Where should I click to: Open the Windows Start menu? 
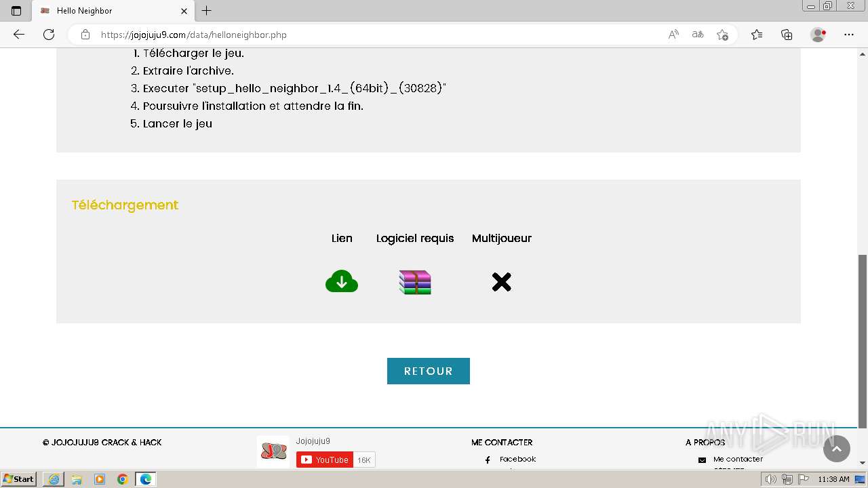(x=18, y=479)
